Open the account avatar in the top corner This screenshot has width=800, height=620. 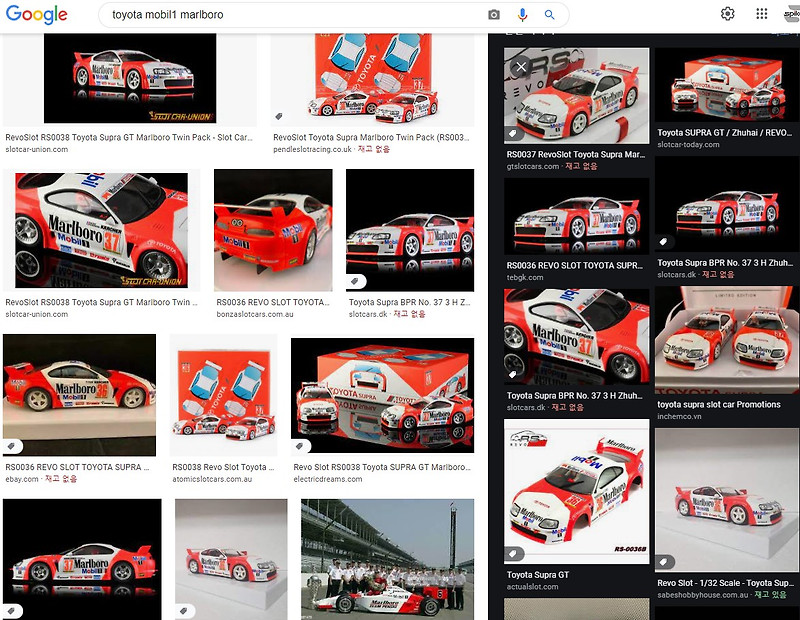tap(792, 14)
